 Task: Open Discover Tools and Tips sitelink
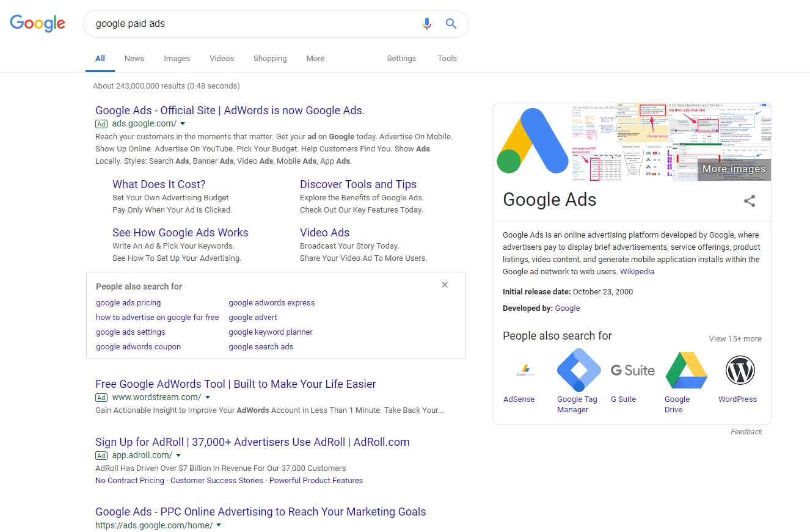(358, 184)
